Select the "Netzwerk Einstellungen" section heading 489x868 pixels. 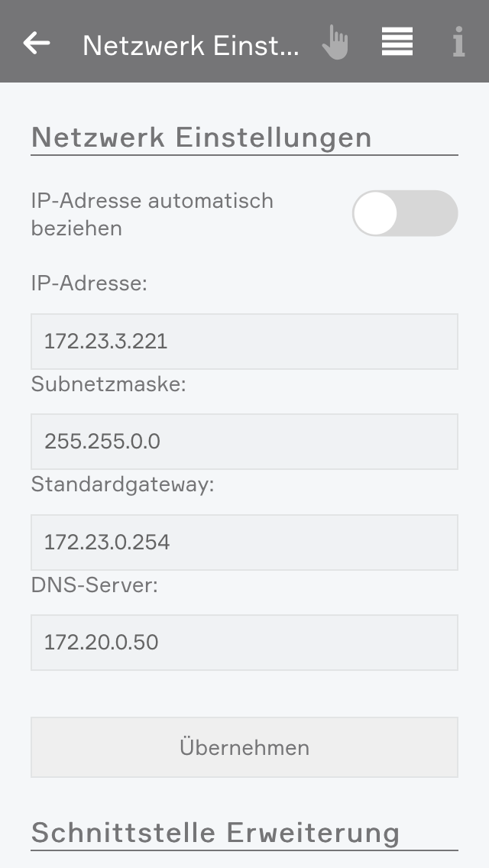pos(202,138)
